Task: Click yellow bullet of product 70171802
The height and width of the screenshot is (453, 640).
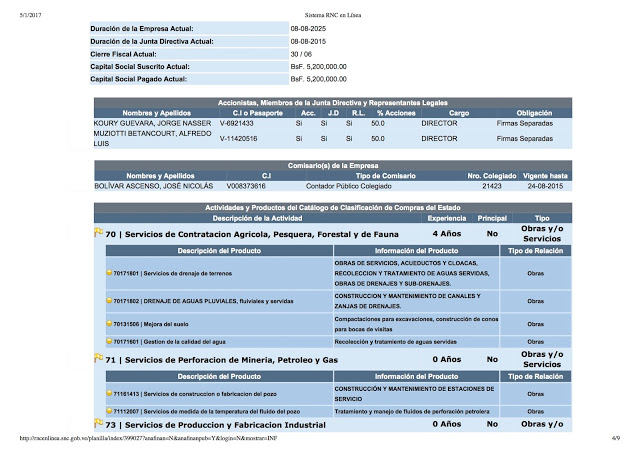Action: (x=109, y=300)
